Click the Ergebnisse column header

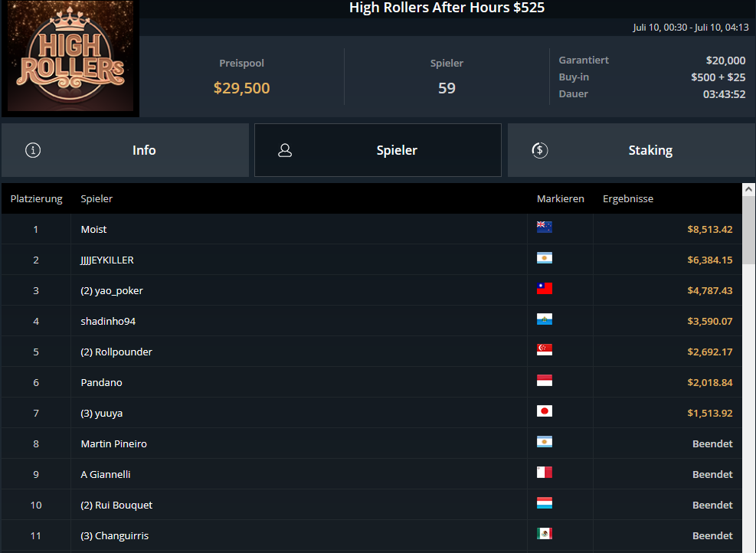[628, 198]
